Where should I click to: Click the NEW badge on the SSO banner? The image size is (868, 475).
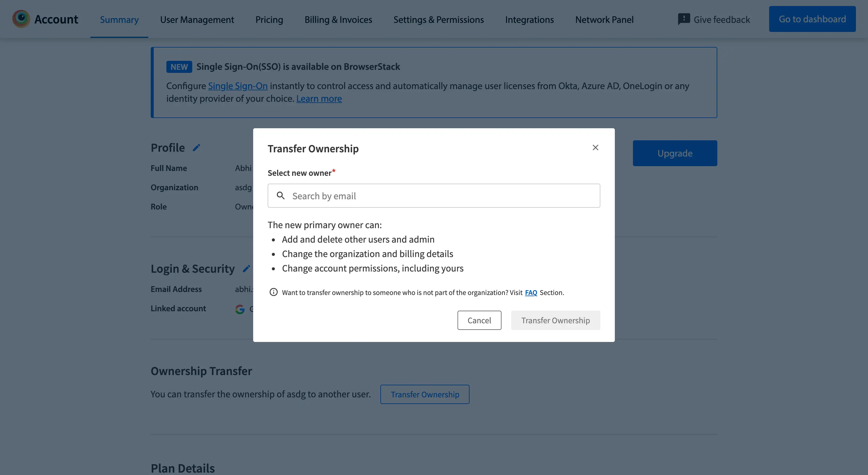179,67
